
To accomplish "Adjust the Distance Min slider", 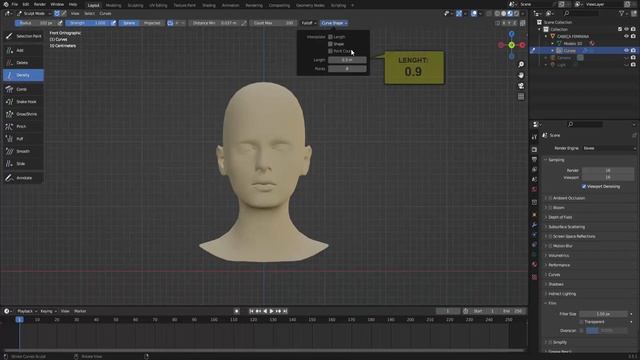I will (x=215, y=23).
